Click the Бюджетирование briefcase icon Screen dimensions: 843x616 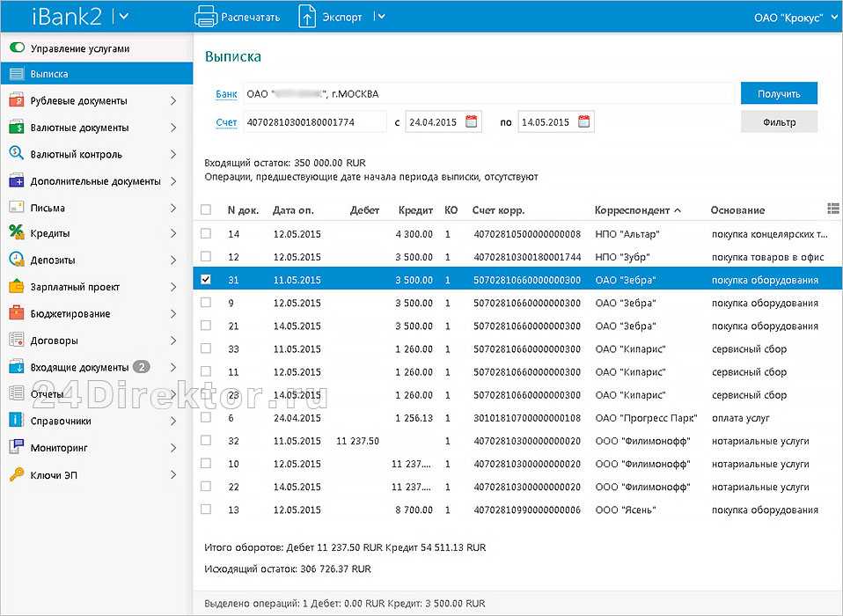tap(16, 313)
